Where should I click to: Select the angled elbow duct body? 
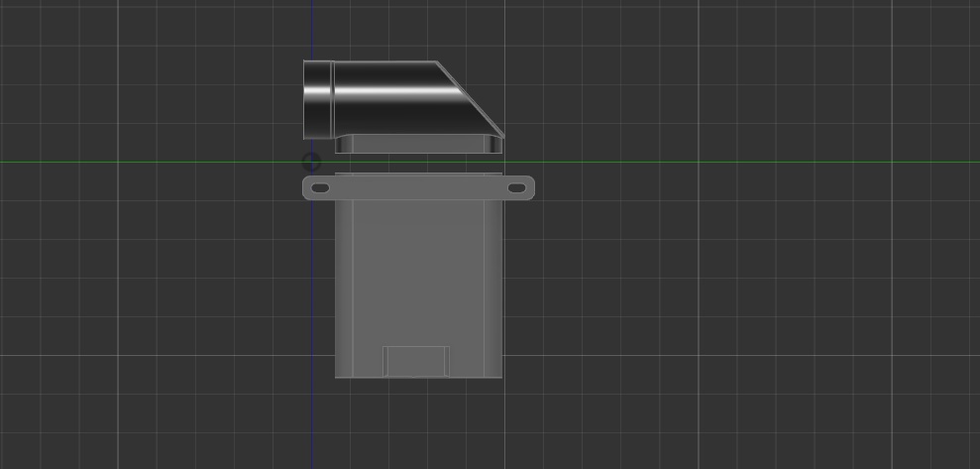[x=417, y=98]
